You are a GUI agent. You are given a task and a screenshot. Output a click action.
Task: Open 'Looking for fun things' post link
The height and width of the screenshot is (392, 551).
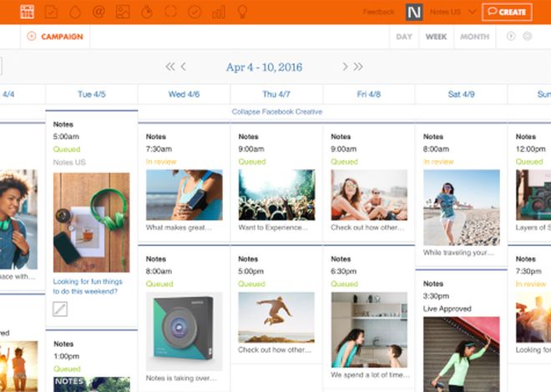[x=88, y=286]
